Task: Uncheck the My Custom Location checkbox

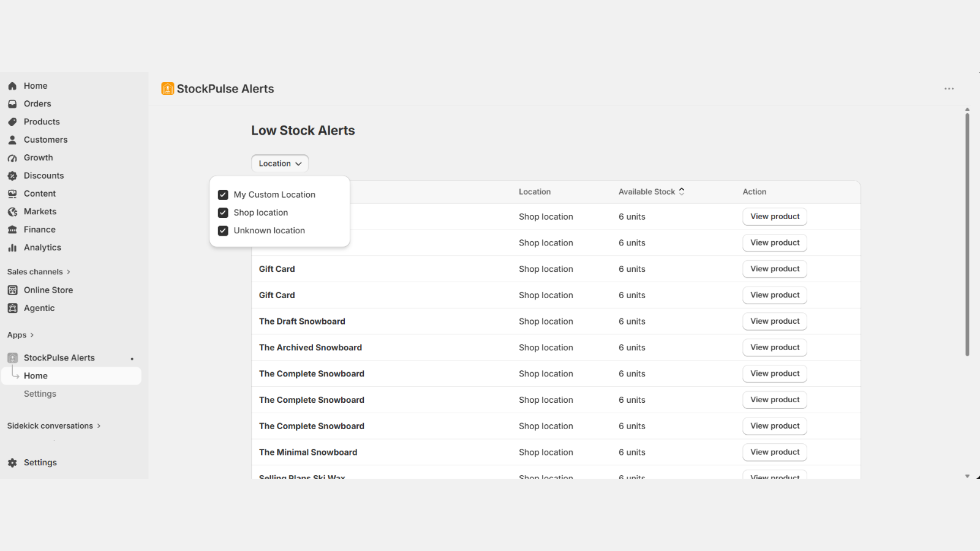Action: coord(223,195)
